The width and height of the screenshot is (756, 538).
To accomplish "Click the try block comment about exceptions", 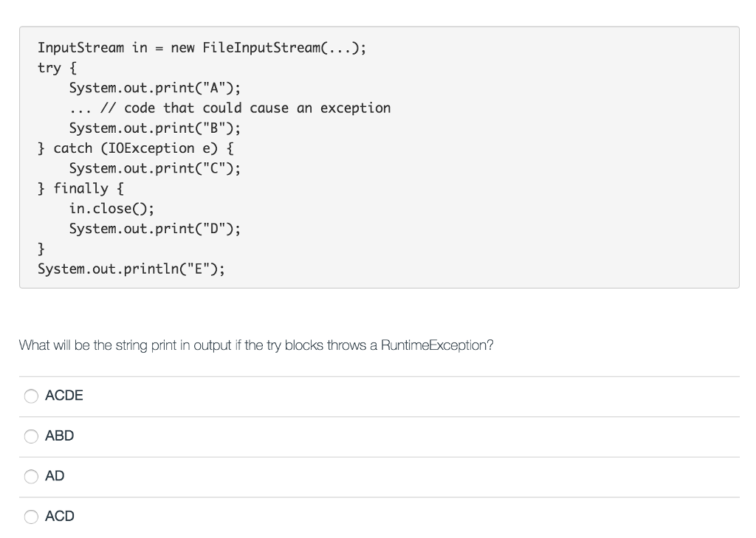I will 230,108.
